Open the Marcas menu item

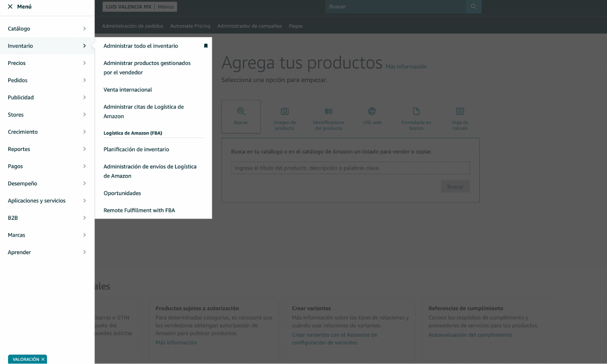(47, 235)
